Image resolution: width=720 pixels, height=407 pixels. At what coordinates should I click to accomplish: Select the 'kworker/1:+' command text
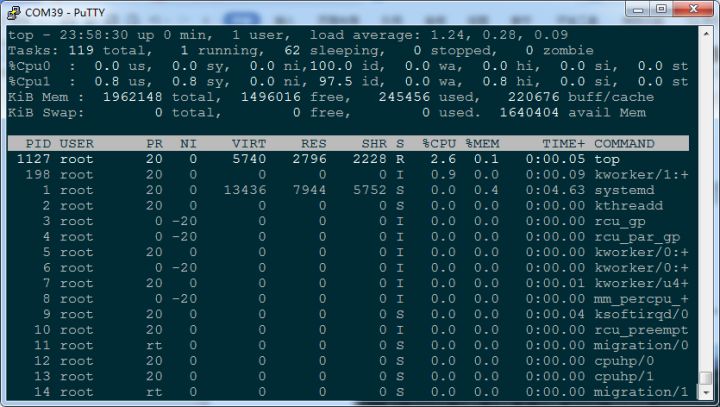coord(641,175)
